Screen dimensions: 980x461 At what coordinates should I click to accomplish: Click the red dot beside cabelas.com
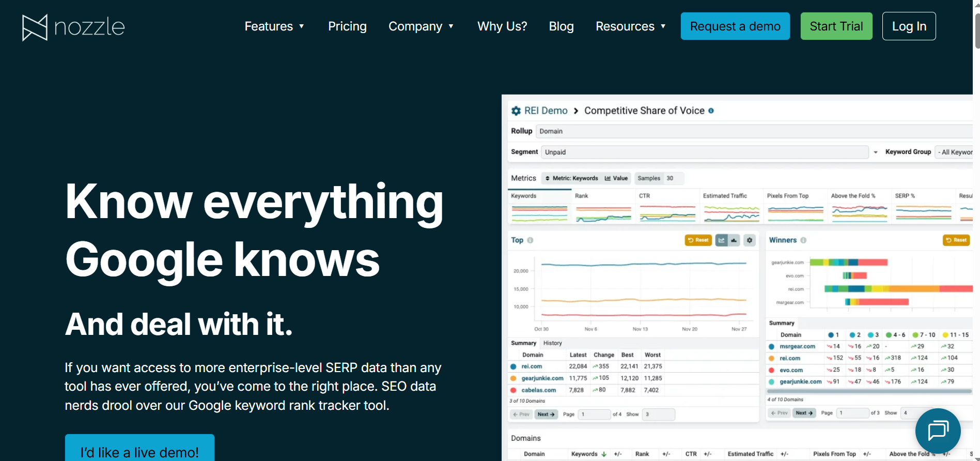(513, 390)
